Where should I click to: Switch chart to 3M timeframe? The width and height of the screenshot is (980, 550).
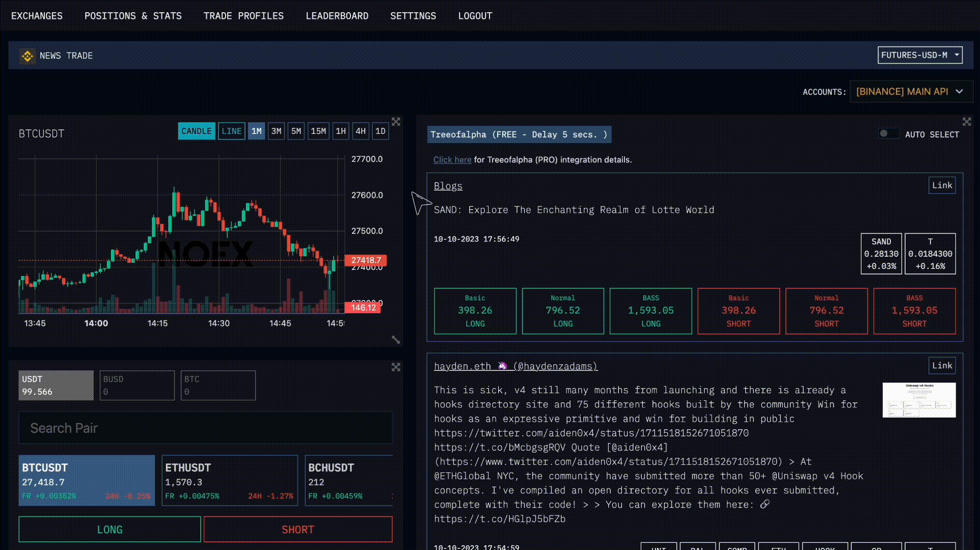(276, 131)
